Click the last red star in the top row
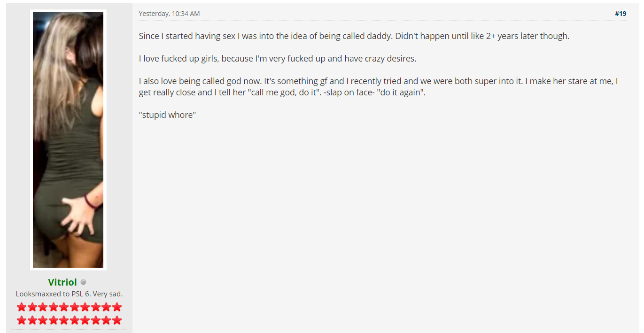The width and height of the screenshot is (644, 333). (x=117, y=307)
